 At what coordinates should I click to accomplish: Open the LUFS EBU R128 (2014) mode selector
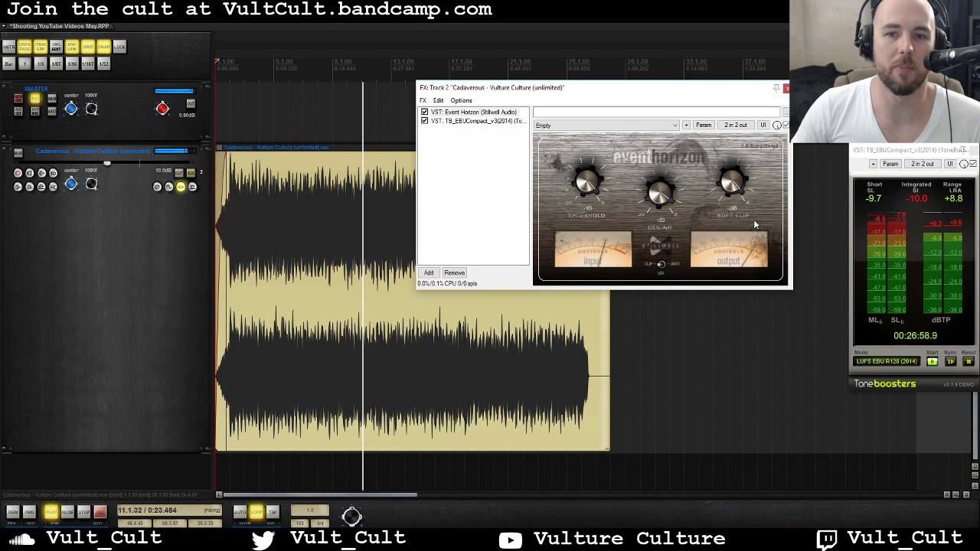(x=887, y=362)
